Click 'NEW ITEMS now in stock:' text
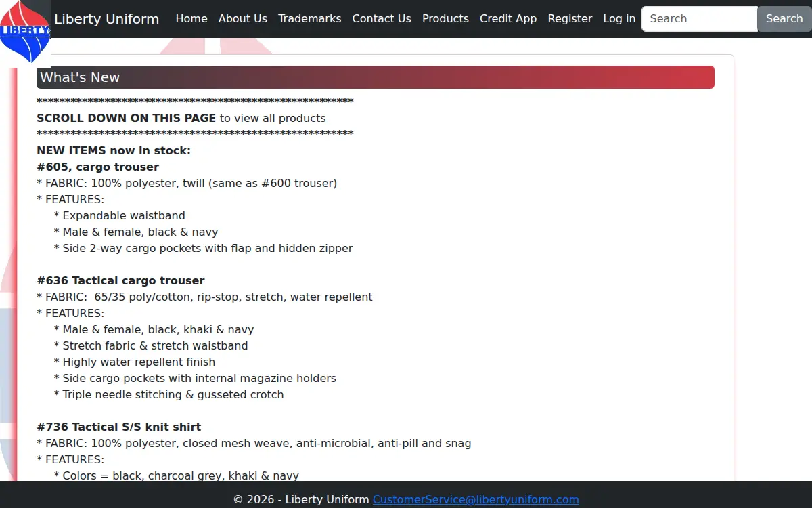812x508 pixels. coord(114,150)
